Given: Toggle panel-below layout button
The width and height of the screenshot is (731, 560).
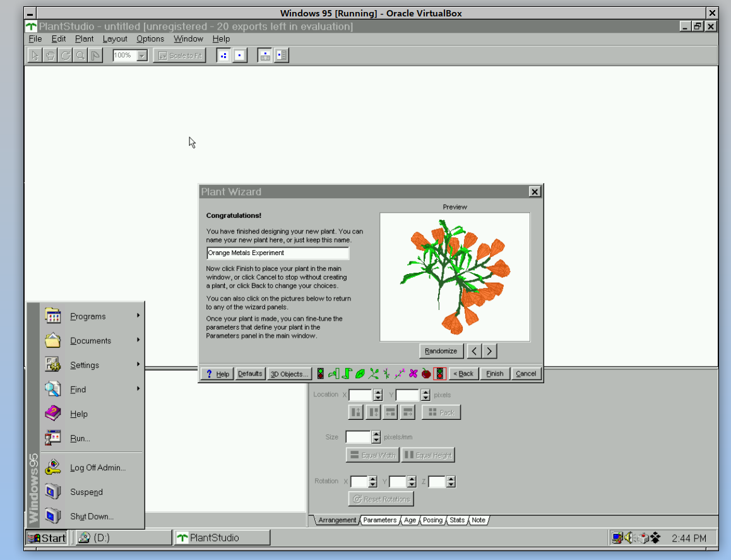Looking at the screenshot, I should pos(264,56).
